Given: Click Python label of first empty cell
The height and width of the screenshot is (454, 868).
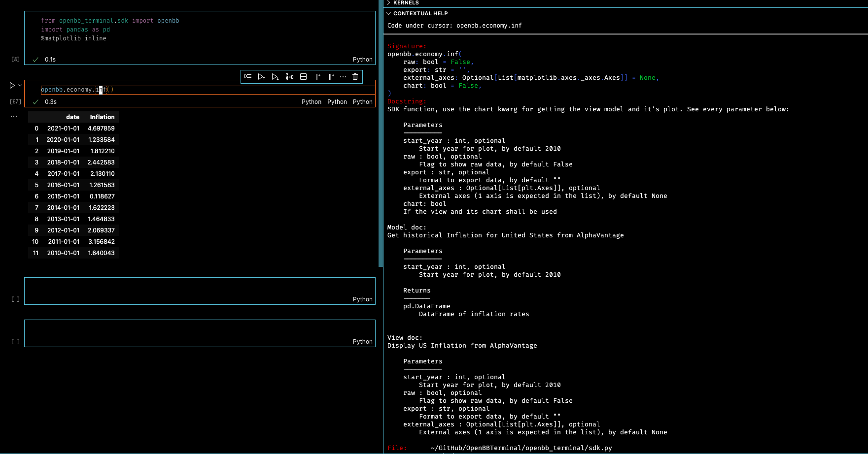Looking at the screenshot, I should 363,299.
